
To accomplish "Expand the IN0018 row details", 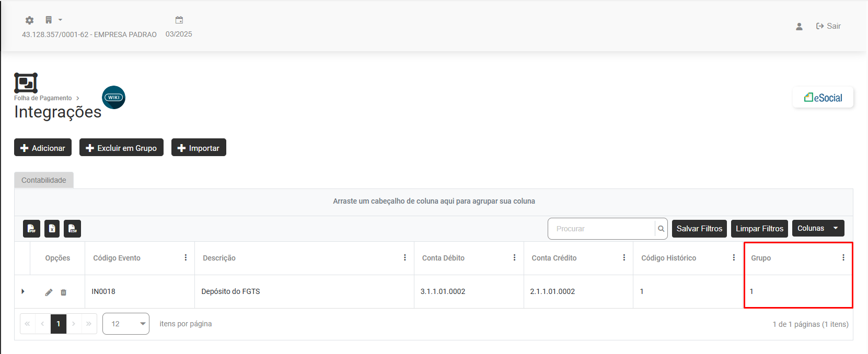I will click(23, 291).
